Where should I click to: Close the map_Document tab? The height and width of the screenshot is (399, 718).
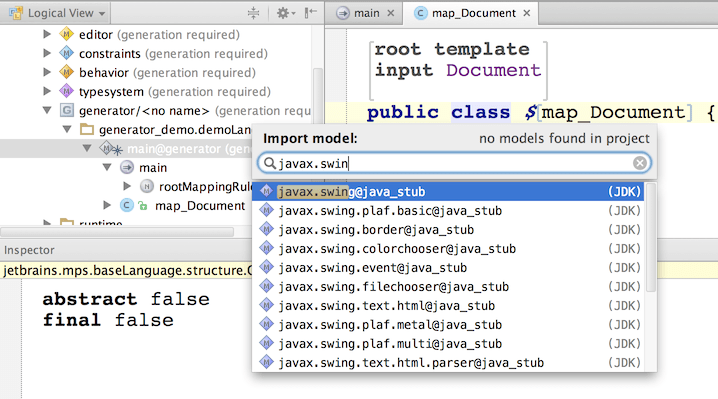coord(527,13)
